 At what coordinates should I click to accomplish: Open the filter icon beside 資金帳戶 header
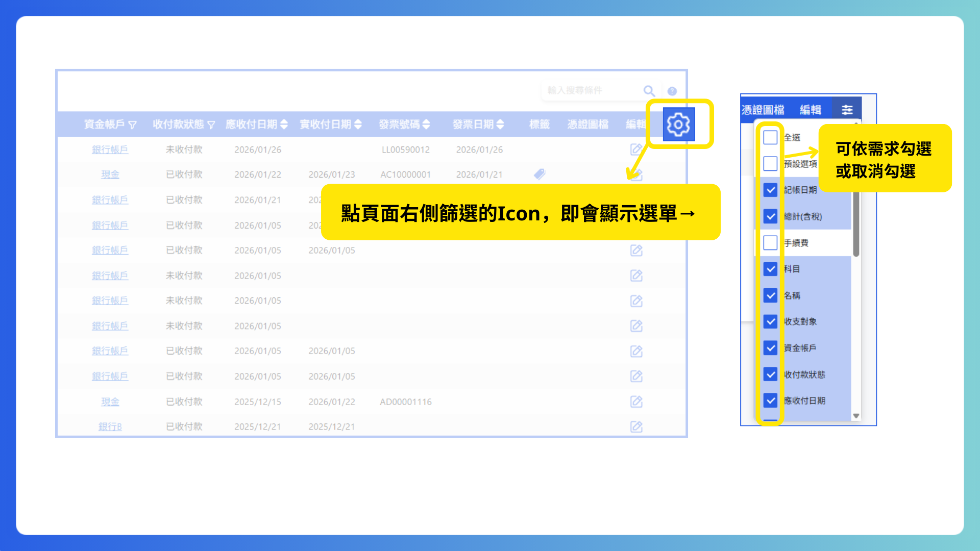(x=133, y=124)
